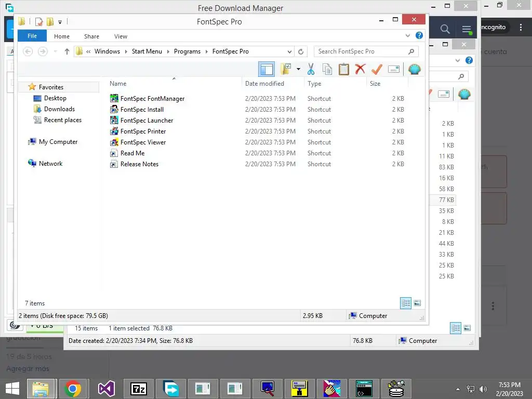This screenshot has width=532, height=399.
Task: Select Network in navigation pane
Action: [50, 164]
